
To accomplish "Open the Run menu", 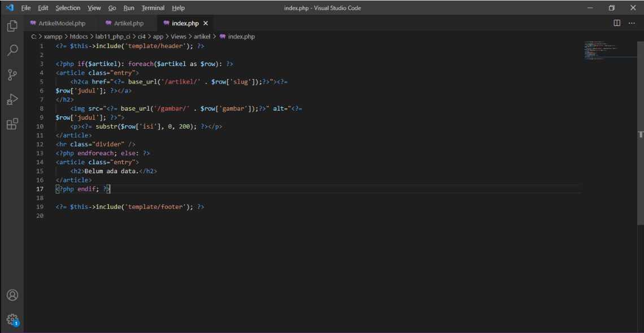I will [x=129, y=8].
